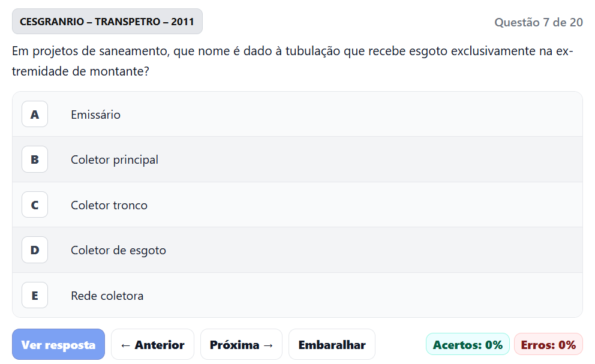Choose the letter D answer badge
595x364 pixels.
coord(35,250)
